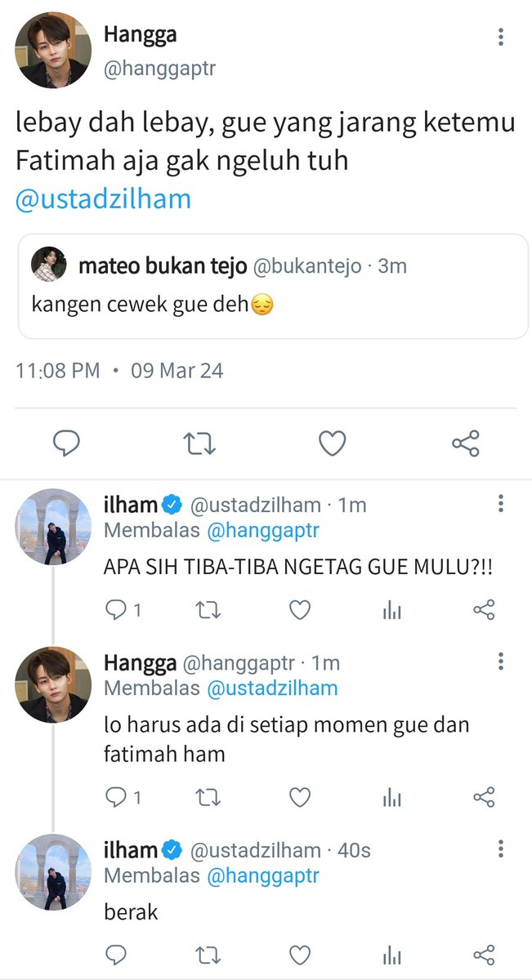Viewport: 532px width, 980px height.
Task: Retweet ilham's "berak" reply
Action: 208,954
